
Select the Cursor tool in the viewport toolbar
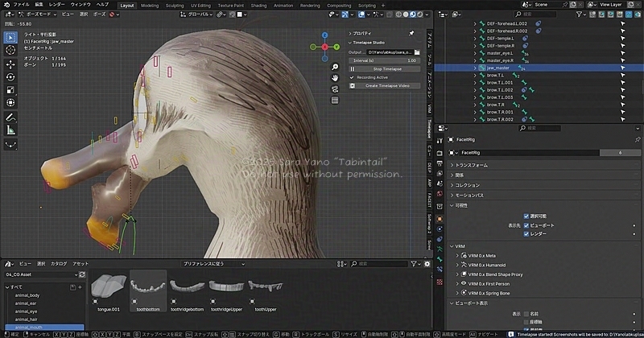(x=11, y=49)
